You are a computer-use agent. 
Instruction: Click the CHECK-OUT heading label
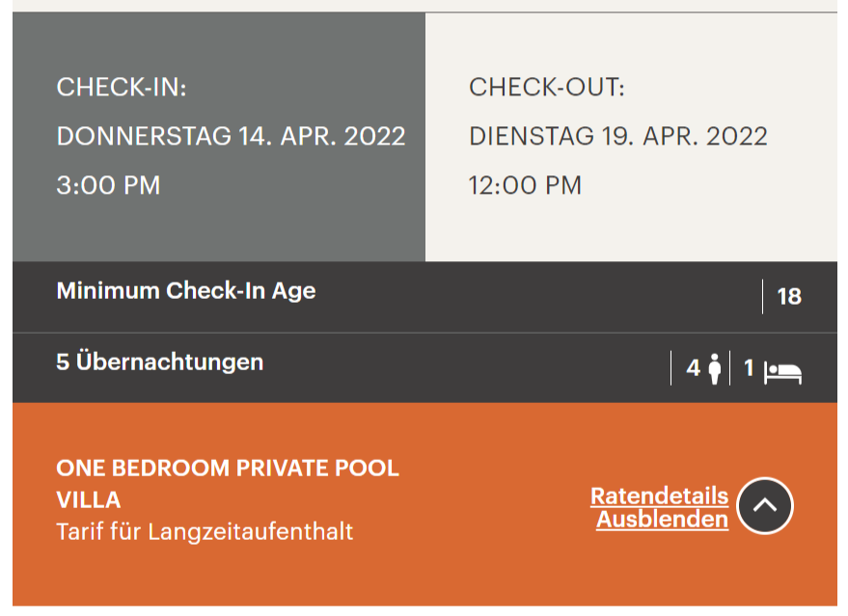pyautogui.click(x=547, y=88)
